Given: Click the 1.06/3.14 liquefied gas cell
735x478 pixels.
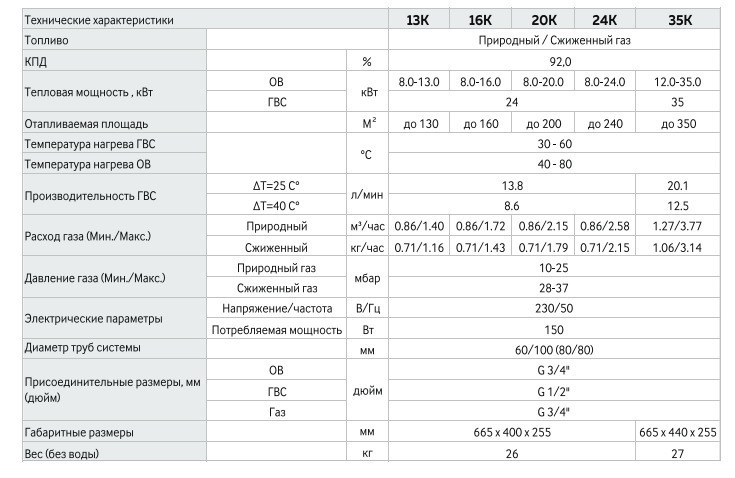Looking at the screenshot, I should point(677,247).
